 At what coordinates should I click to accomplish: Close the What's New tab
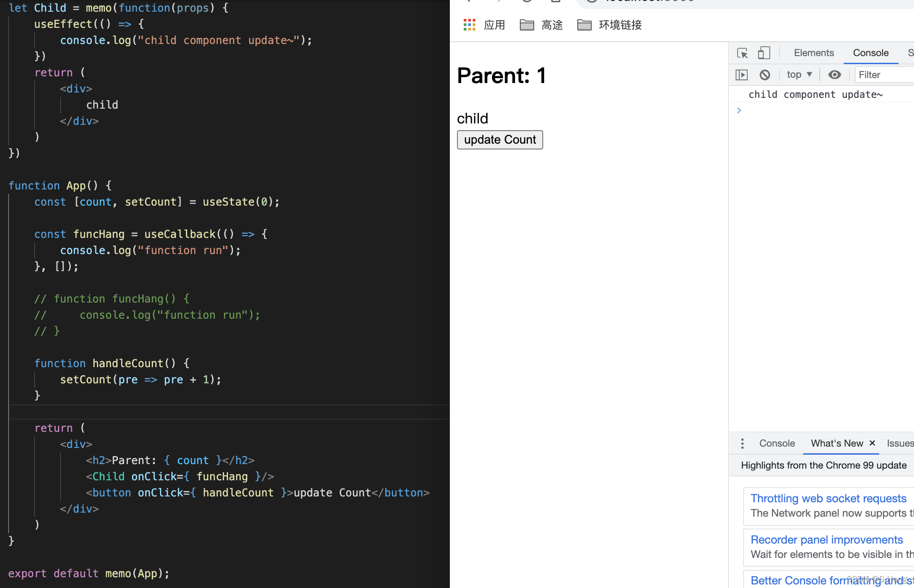(x=872, y=443)
